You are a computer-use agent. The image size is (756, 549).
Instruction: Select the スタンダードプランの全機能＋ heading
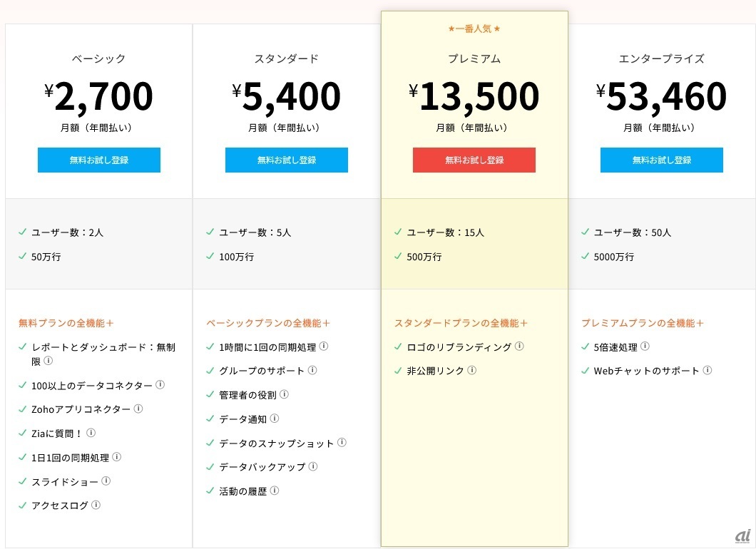(x=461, y=323)
